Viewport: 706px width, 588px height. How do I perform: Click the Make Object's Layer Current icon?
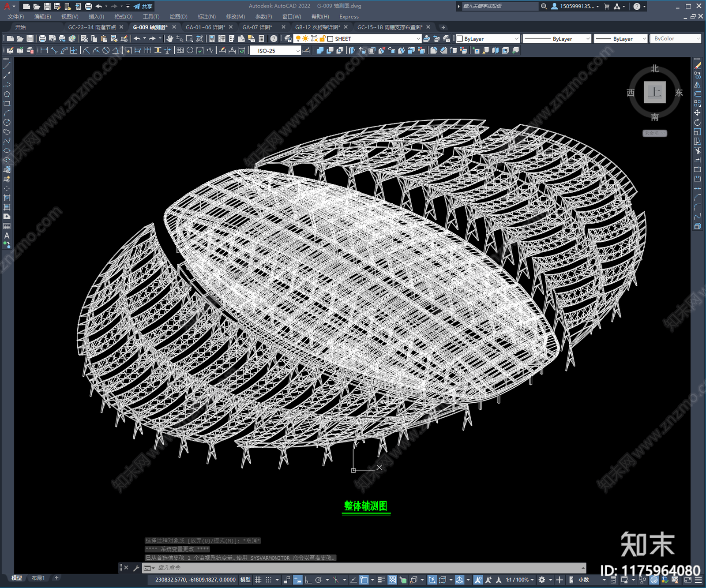[427, 39]
